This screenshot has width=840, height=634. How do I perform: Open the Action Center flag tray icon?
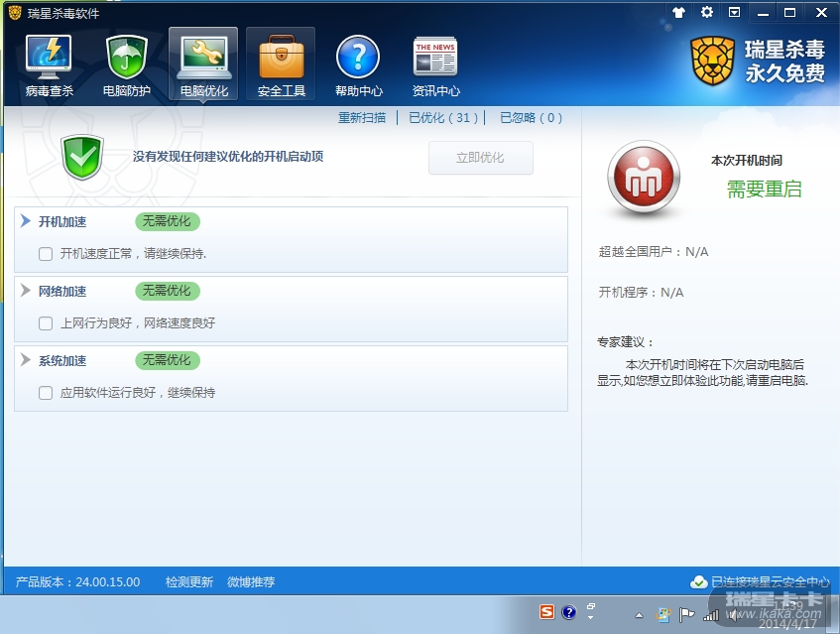686,615
